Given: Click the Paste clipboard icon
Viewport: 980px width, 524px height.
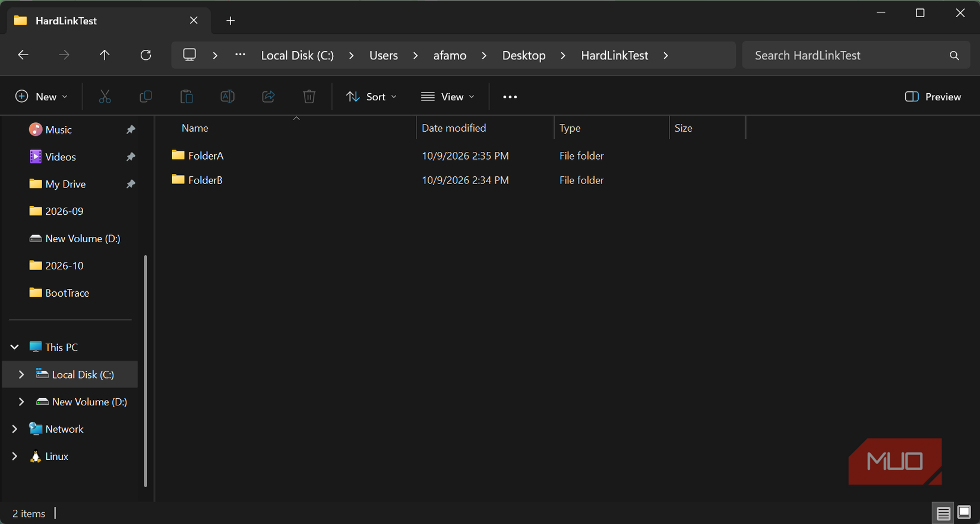Looking at the screenshot, I should coord(186,97).
